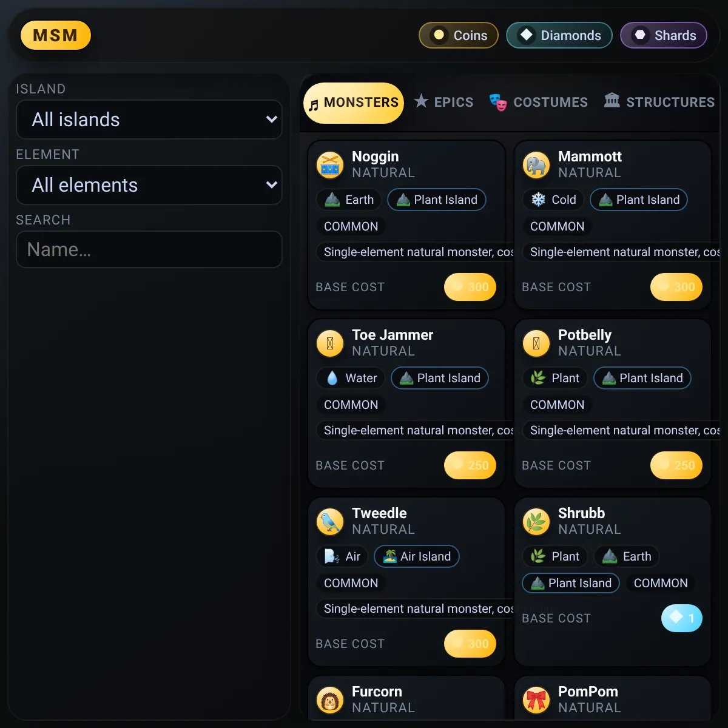The image size is (728, 728).
Task: Toggle the Shards currency filter
Action: coord(664,35)
